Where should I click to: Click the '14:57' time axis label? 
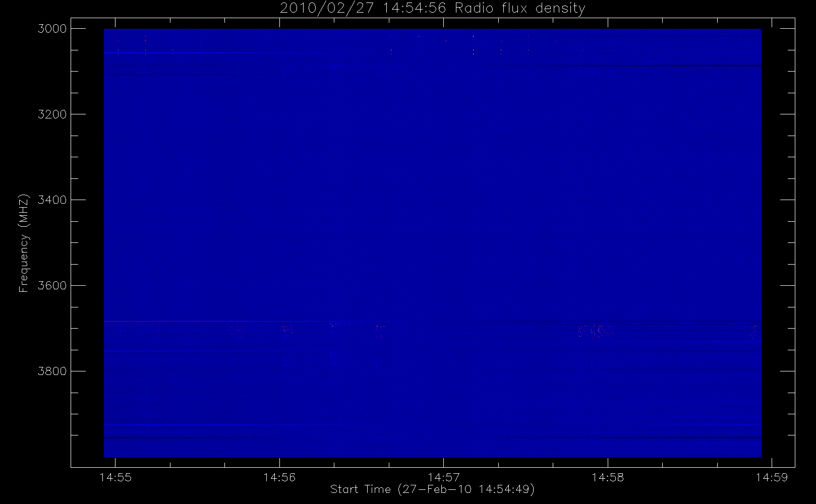(444, 477)
